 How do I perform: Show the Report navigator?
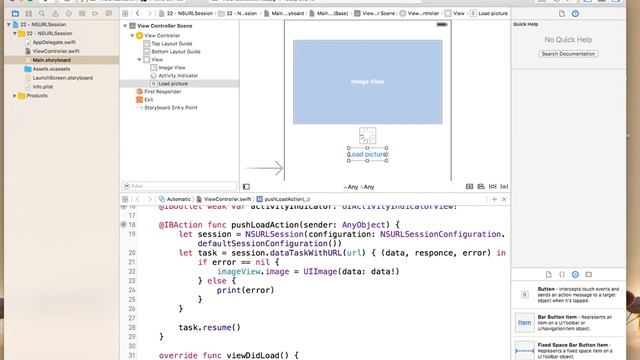[x=109, y=13]
